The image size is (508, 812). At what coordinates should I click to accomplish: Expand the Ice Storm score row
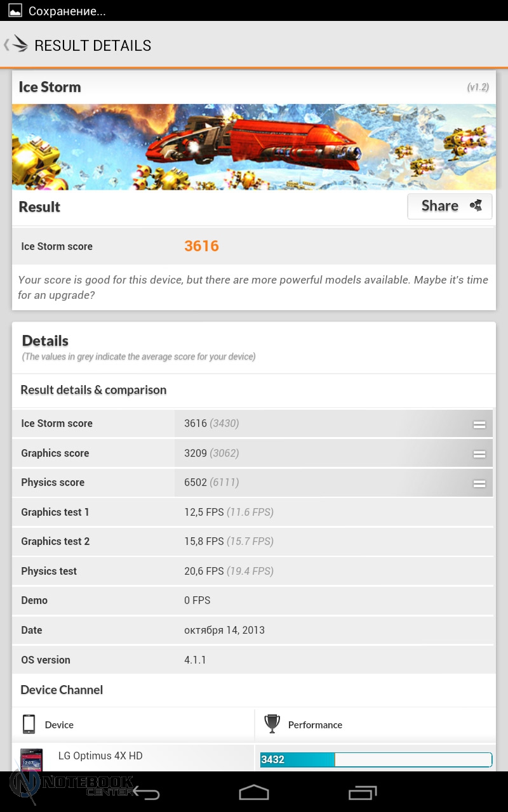tap(479, 424)
